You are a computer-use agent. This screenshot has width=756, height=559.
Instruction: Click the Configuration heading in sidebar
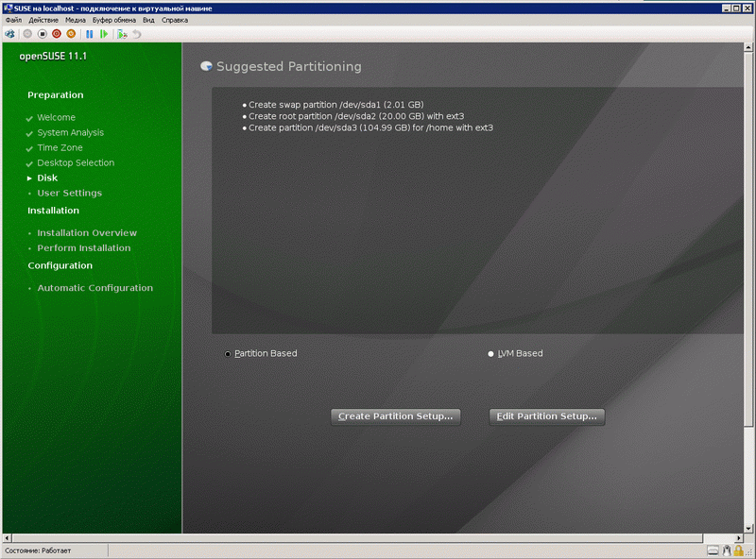coord(60,265)
